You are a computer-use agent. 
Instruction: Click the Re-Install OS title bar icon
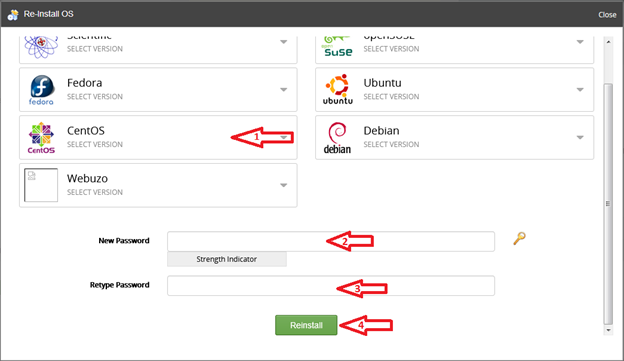pos(13,15)
